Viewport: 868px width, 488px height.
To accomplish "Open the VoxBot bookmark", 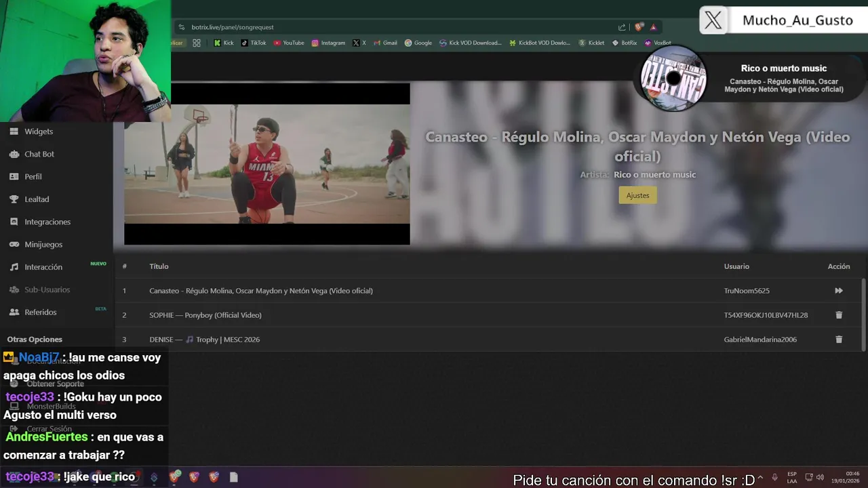I will pos(658,43).
